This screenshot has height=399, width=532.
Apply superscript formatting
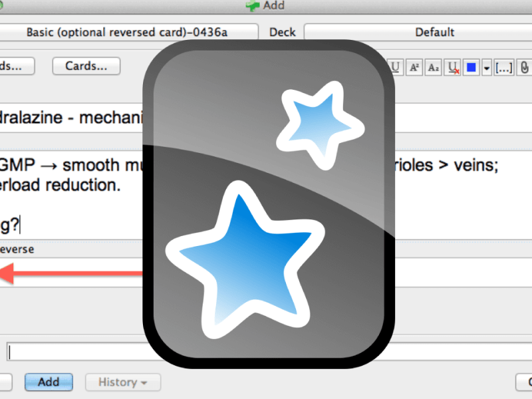[416, 67]
